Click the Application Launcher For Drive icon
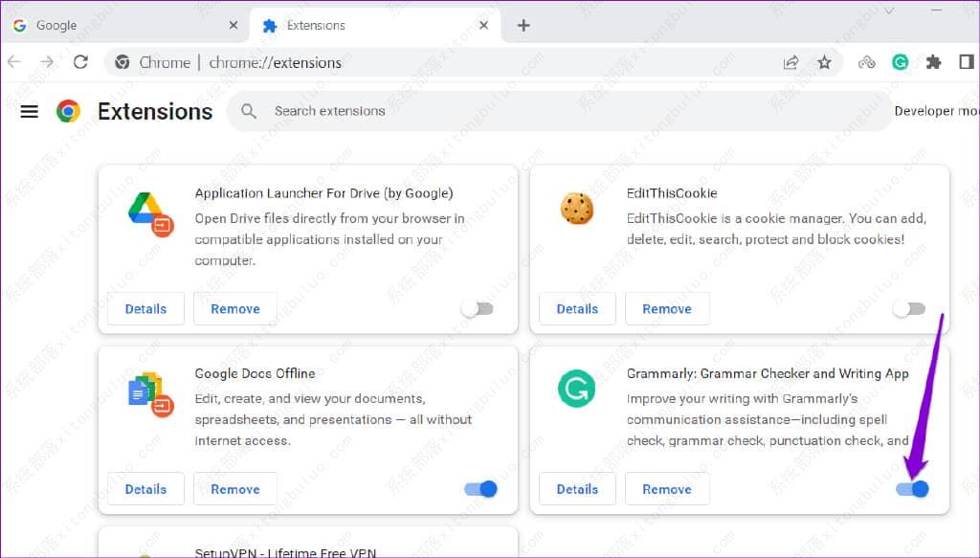This screenshot has height=558, width=980. coord(150,214)
